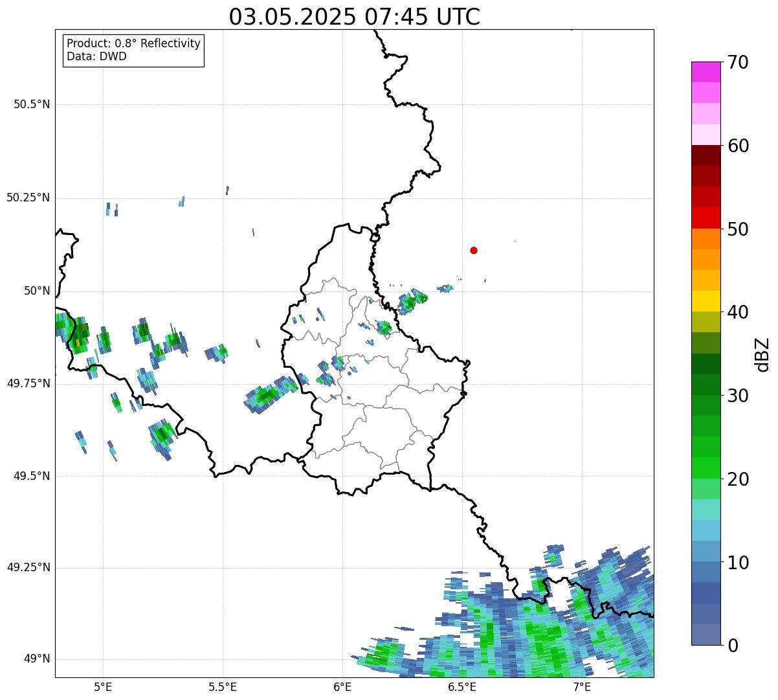Select the 5°E longitude label

pos(103,687)
